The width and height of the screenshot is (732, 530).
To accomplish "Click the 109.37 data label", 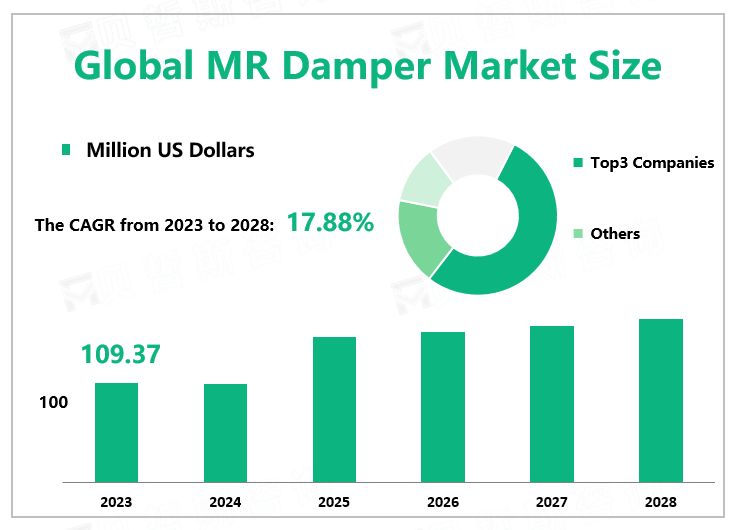I will click(x=120, y=354).
